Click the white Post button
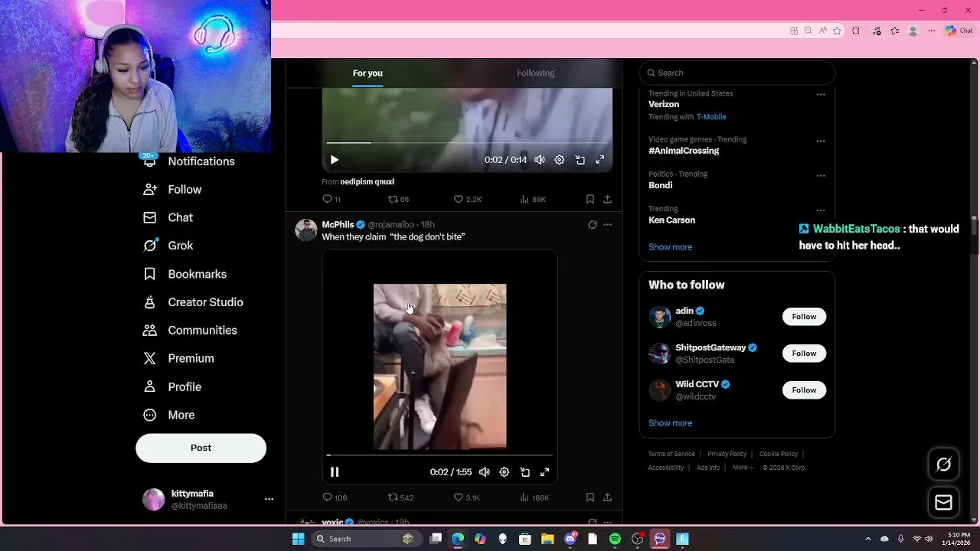 (201, 448)
